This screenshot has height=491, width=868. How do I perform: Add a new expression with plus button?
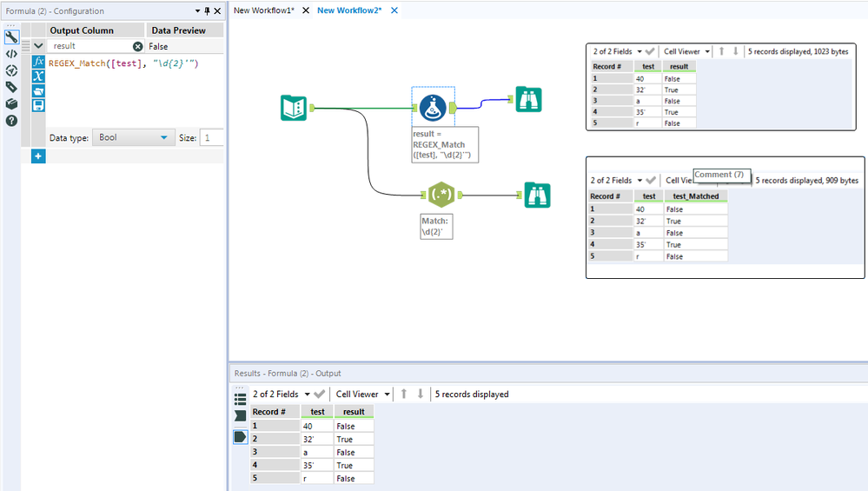click(x=38, y=156)
